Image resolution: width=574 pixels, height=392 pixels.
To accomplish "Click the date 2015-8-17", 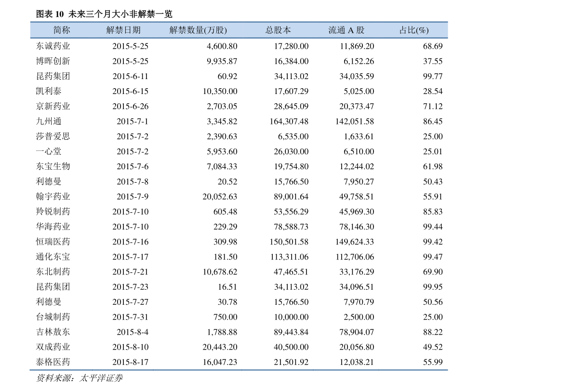I will pyautogui.click(x=130, y=362).
